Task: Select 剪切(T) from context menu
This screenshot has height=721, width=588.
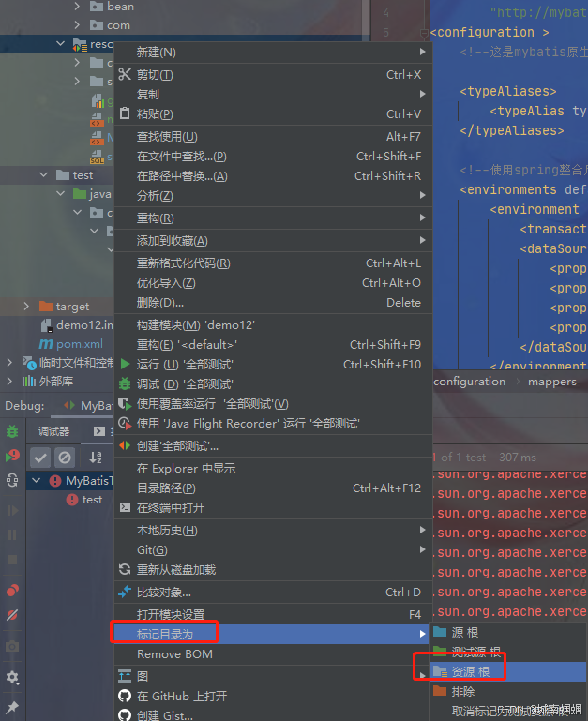Action: tap(273, 74)
